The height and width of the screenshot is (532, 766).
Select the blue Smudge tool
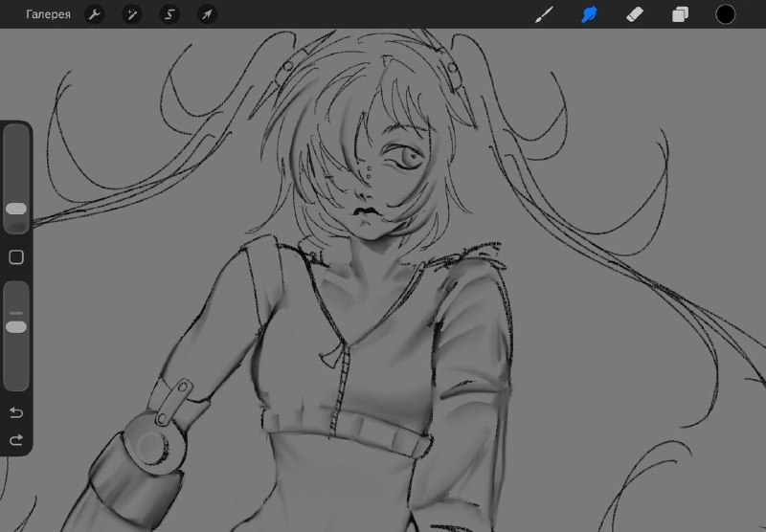point(589,14)
